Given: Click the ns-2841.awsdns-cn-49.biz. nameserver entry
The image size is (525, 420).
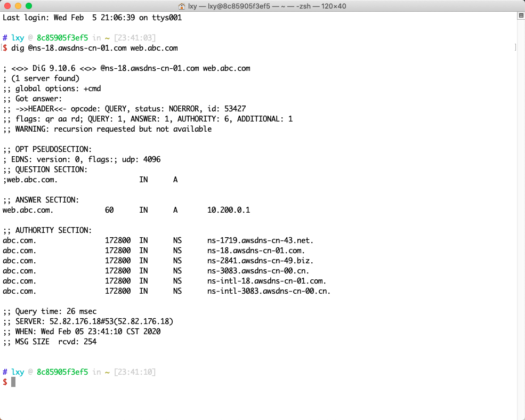Looking at the screenshot, I should pos(260,261).
